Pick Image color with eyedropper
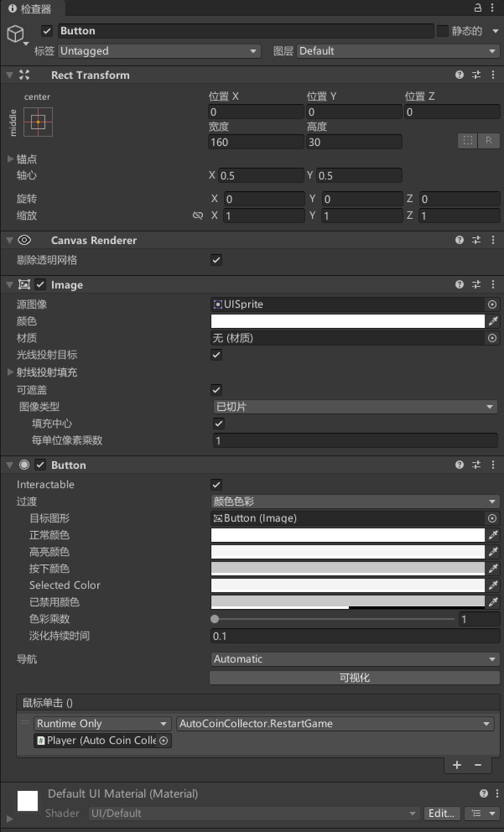Viewport: 504px width, 832px height. coord(493,321)
